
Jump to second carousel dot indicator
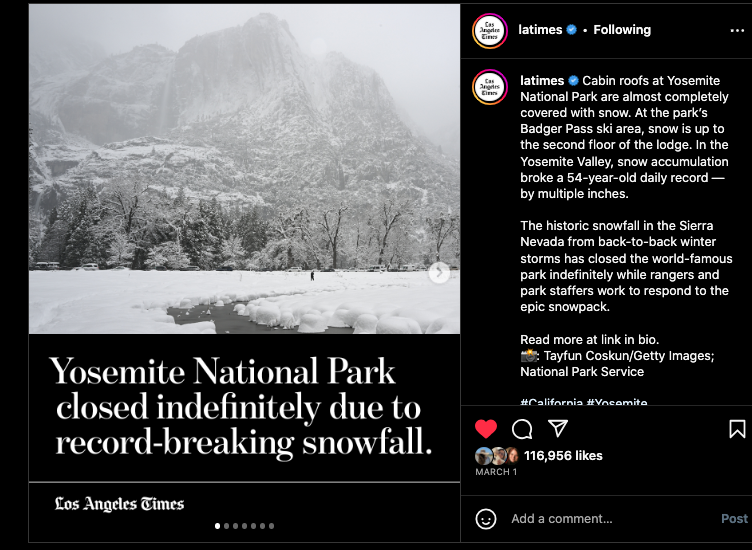[226, 526]
